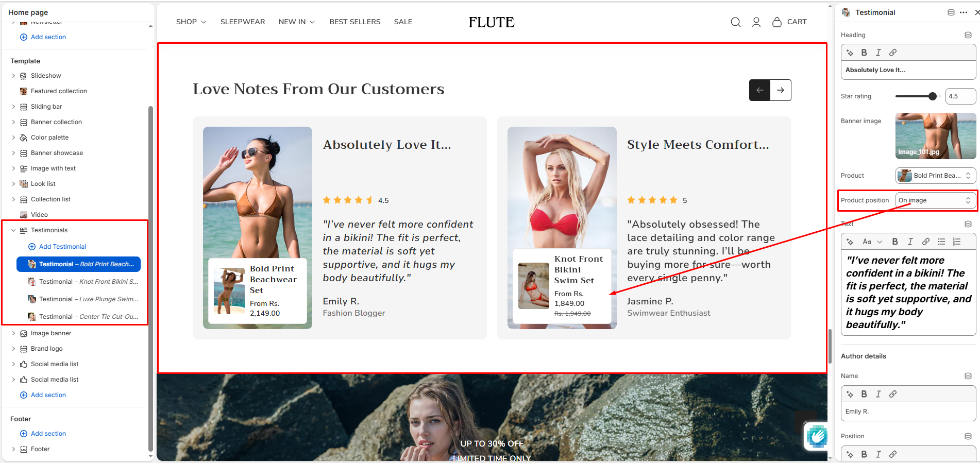980x463 pixels.
Task: Open the account user icon
Action: pyautogui.click(x=756, y=22)
